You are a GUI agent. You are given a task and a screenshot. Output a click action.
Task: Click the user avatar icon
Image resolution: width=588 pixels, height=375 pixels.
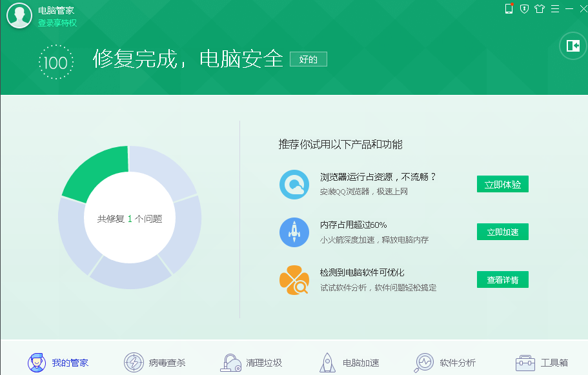(x=19, y=15)
